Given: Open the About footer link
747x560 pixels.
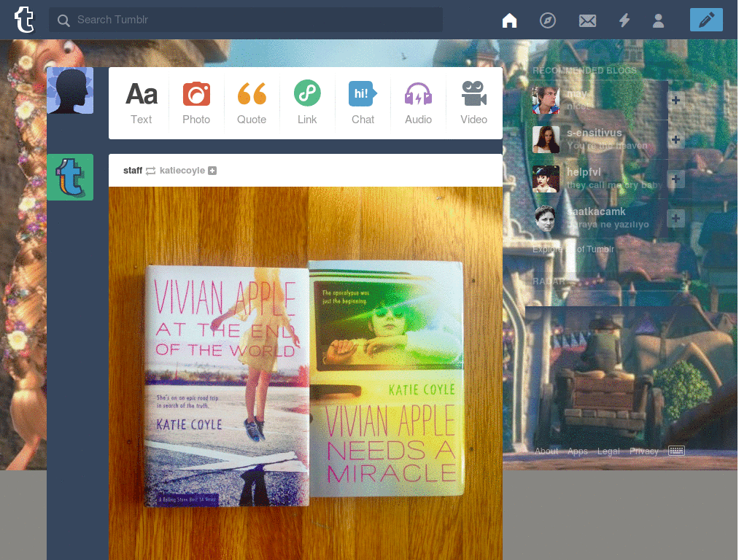Looking at the screenshot, I should 546,451.
